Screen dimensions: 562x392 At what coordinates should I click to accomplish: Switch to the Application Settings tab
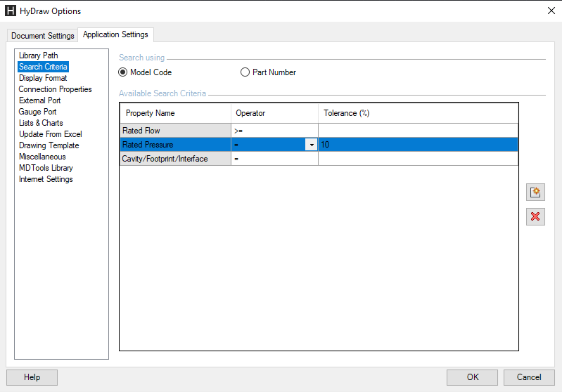click(115, 34)
